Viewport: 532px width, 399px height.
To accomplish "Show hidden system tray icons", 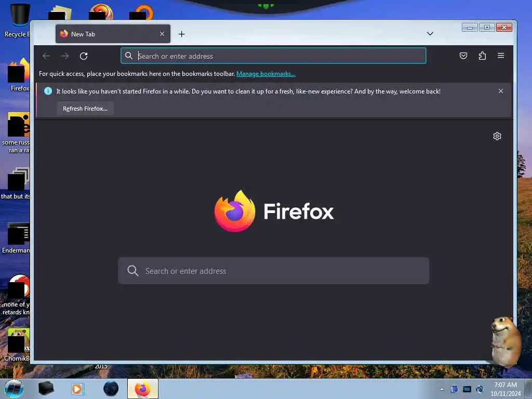I will coord(442,389).
